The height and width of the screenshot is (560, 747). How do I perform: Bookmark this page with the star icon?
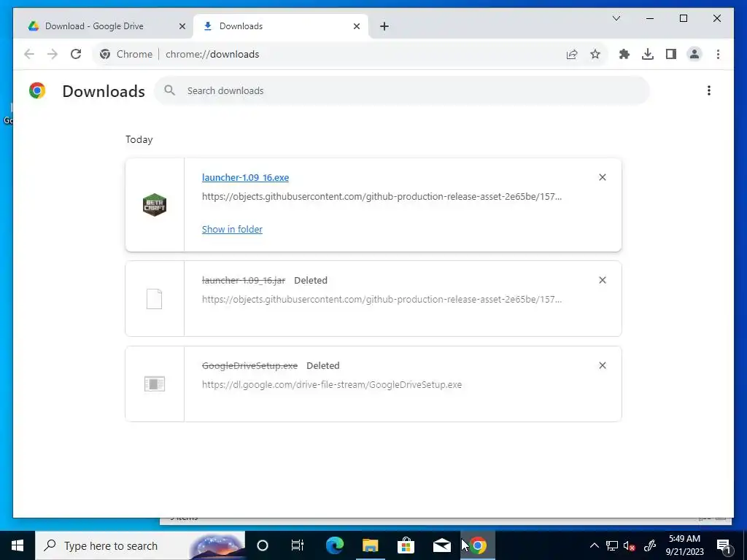coord(595,54)
